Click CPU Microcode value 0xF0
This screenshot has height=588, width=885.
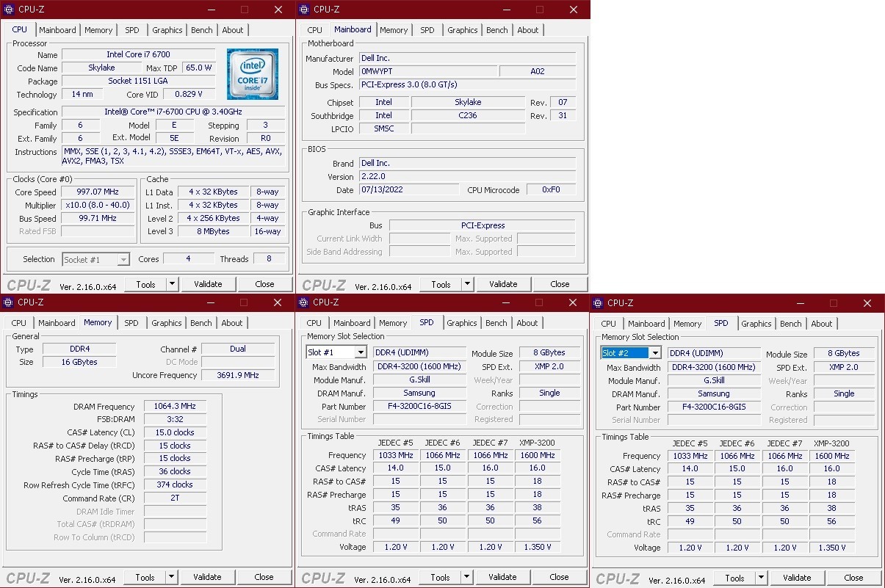tap(551, 190)
